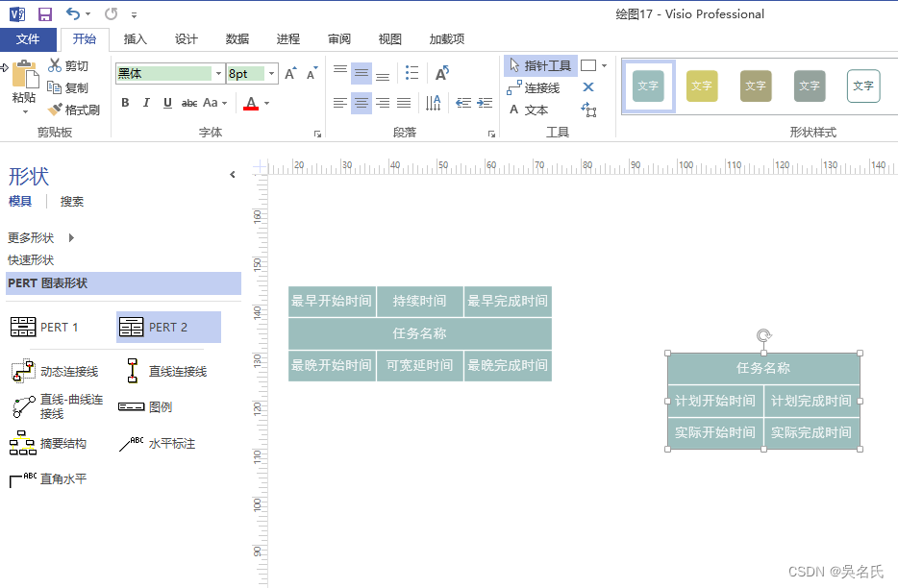Open the rectangle drawing tool dropdown arrow
Image resolution: width=898 pixels, height=588 pixels.
(604, 66)
